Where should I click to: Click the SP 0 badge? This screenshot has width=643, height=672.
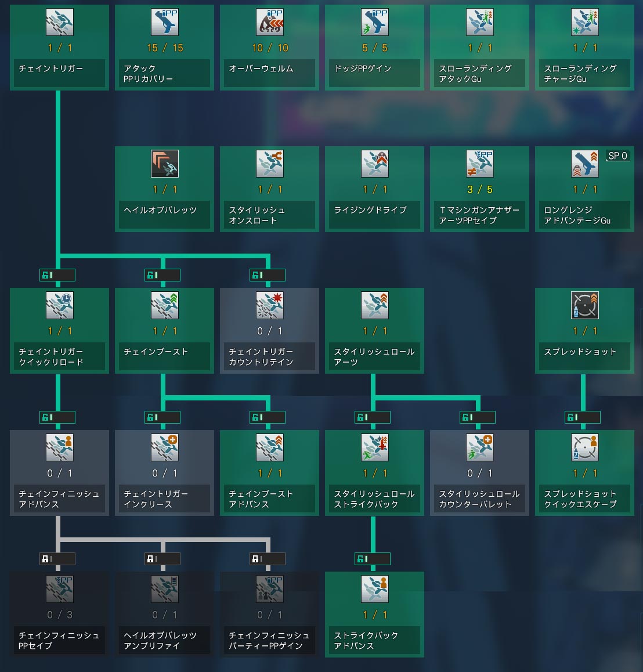point(617,156)
